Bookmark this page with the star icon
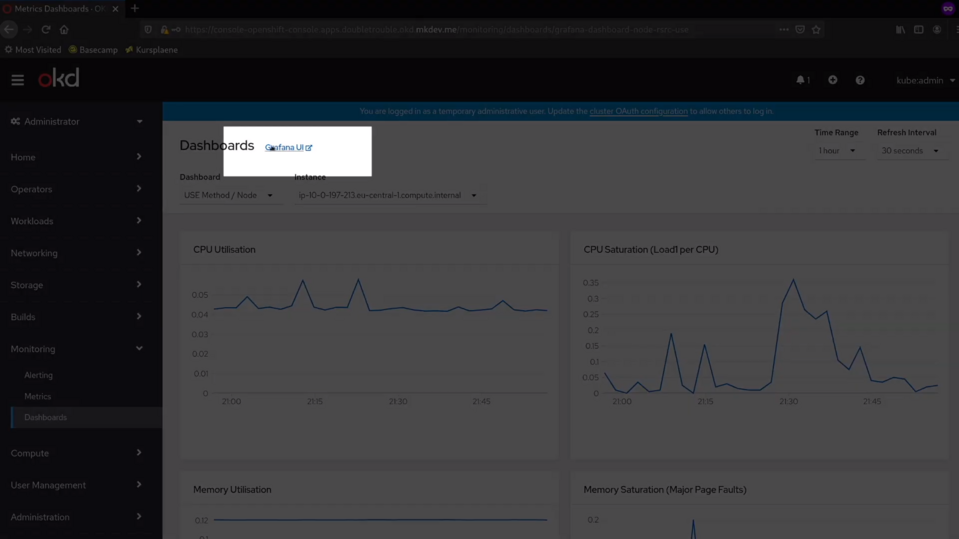This screenshot has width=959, height=539. pyautogui.click(x=816, y=29)
